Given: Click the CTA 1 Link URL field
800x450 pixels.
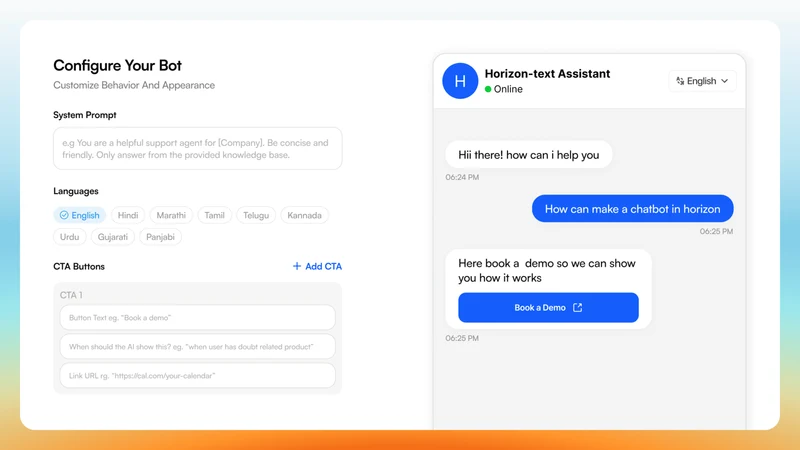Looking at the screenshot, I should (x=197, y=376).
